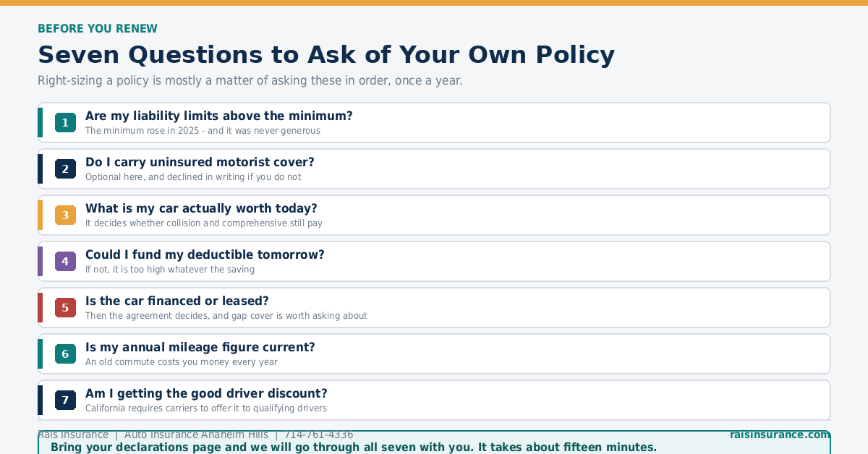Image resolution: width=868 pixels, height=454 pixels.
Task: Click the red number 5 badge
Action: tap(65, 308)
